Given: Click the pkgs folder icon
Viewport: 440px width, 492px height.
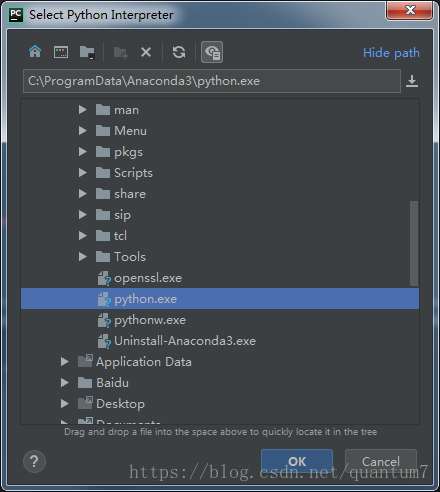Looking at the screenshot, I should click(103, 152).
